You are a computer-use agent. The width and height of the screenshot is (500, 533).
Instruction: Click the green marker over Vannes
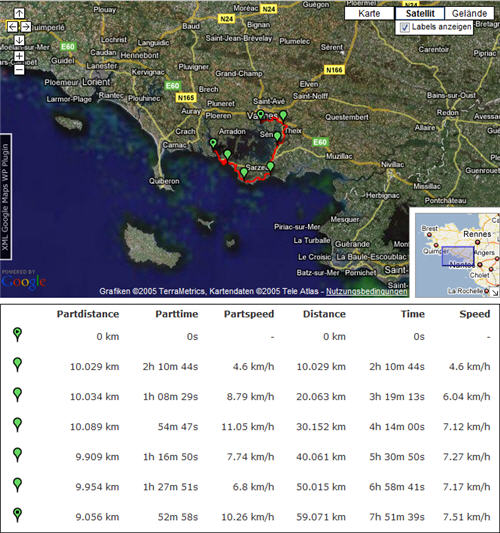click(x=261, y=115)
